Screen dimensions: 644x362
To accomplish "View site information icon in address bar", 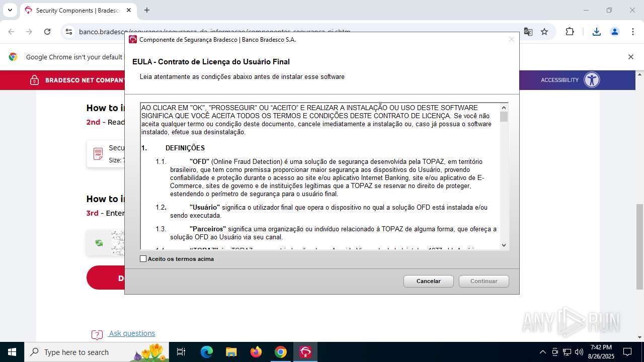I will tap(69, 32).
